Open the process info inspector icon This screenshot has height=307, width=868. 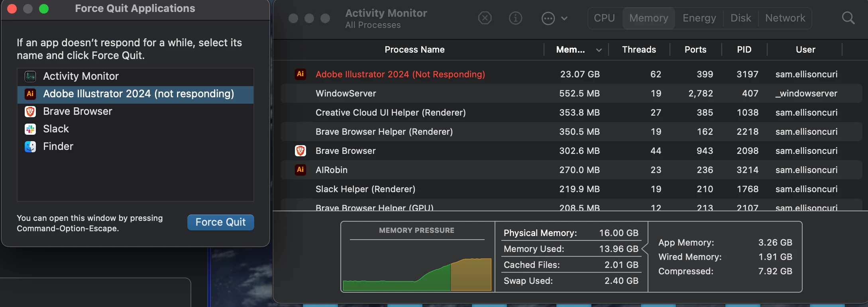[515, 18]
